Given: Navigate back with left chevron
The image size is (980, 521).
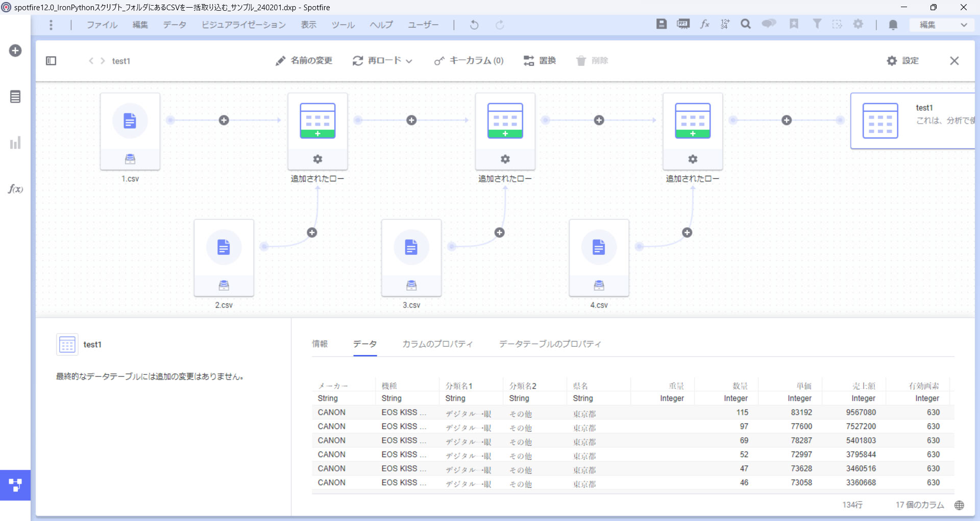Looking at the screenshot, I should (x=91, y=61).
